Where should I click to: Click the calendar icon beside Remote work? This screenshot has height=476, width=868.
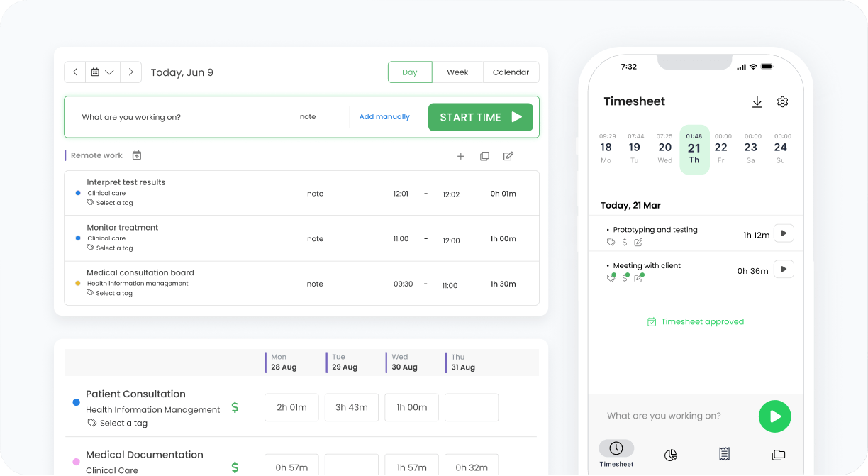(137, 155)
